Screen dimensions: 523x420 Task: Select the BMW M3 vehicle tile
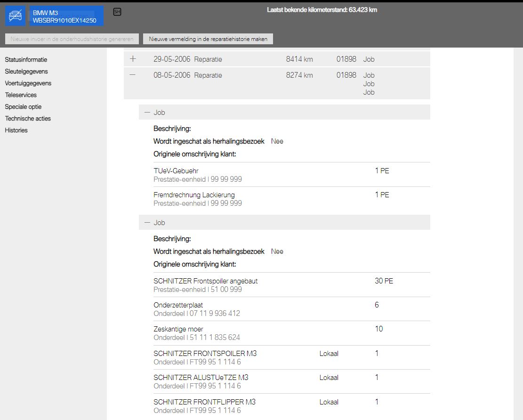click(x=66, y=16)
